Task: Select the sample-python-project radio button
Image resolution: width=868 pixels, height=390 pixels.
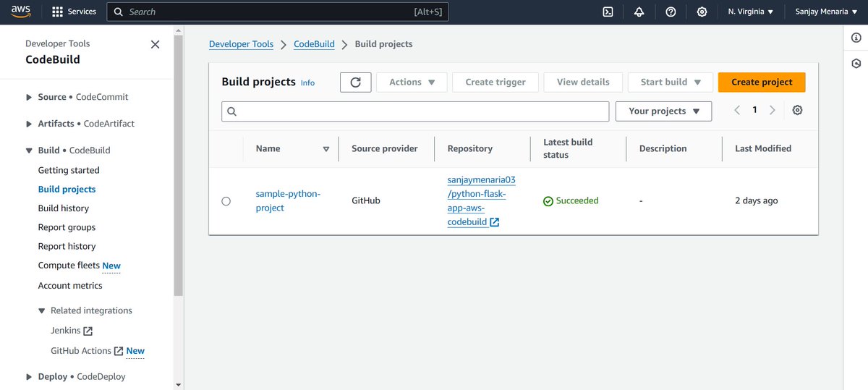Action: pyautogui.click(x=226, y=201)
